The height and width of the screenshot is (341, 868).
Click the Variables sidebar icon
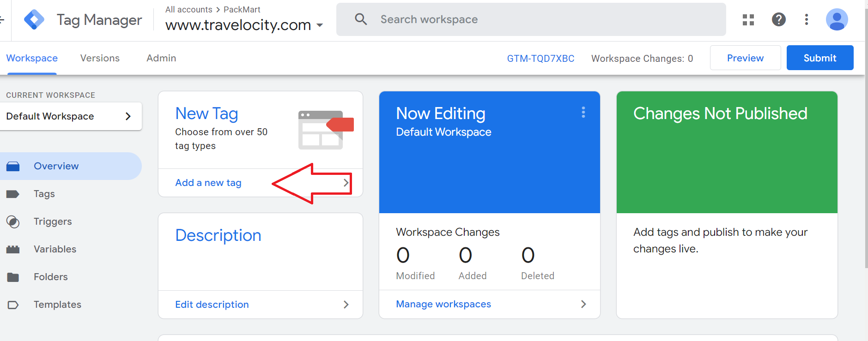13,249
